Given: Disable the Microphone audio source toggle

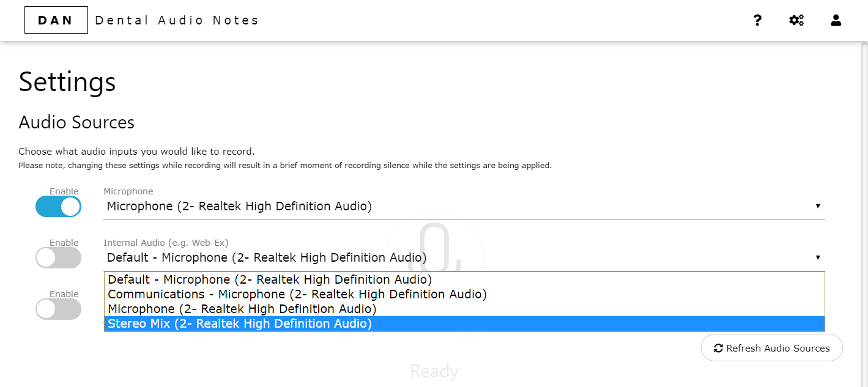Looking at the screenshot, I should pyautogui.click(x=59, y=207).
